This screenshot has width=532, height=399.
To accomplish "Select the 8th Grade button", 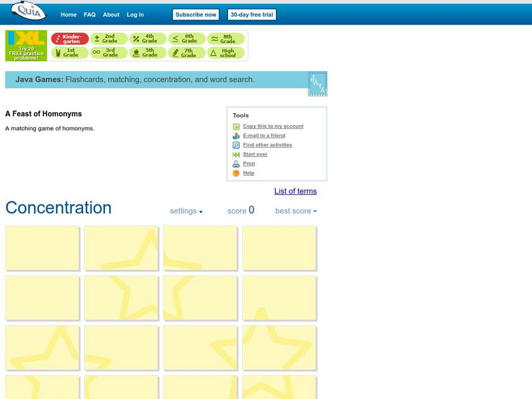I will 226,39.
